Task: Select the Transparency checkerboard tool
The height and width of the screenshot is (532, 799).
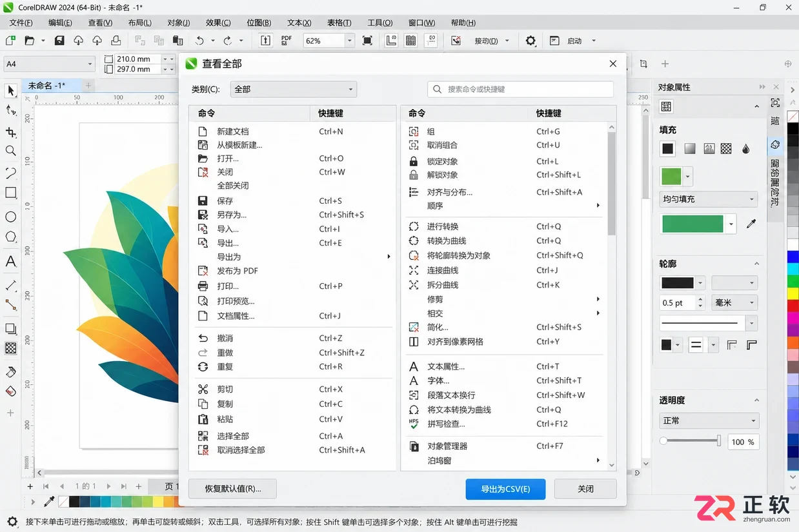Action: [x=11, y=348]
